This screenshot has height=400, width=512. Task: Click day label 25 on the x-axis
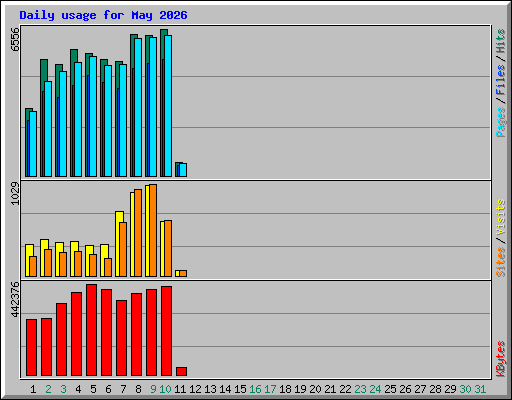(x=390, y=389)
